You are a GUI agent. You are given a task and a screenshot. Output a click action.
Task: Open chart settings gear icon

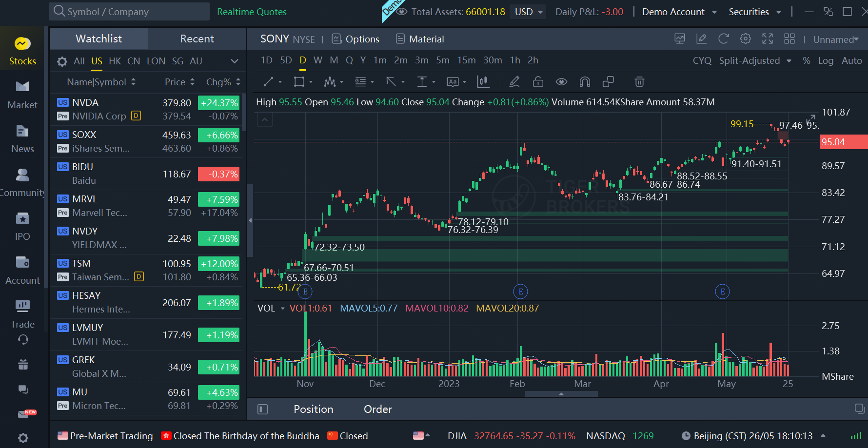[x=746, y=39]
